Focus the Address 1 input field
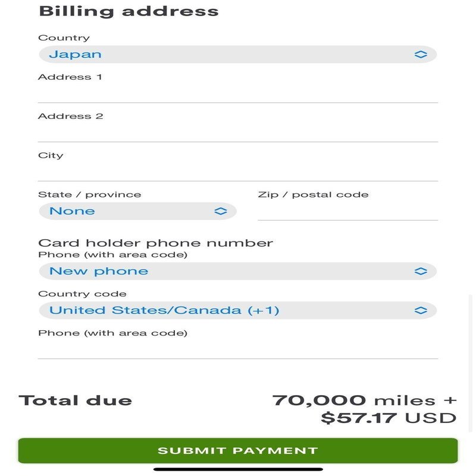Image resolution: width=476 pixels, height=476 pixels. (x=238, y=93)
